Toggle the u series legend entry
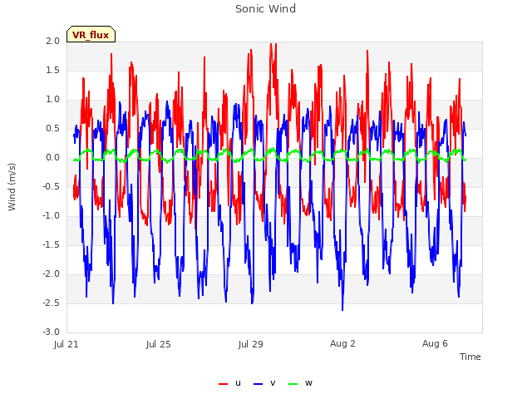This screenshot has height=399, width=532. (229, 383)
